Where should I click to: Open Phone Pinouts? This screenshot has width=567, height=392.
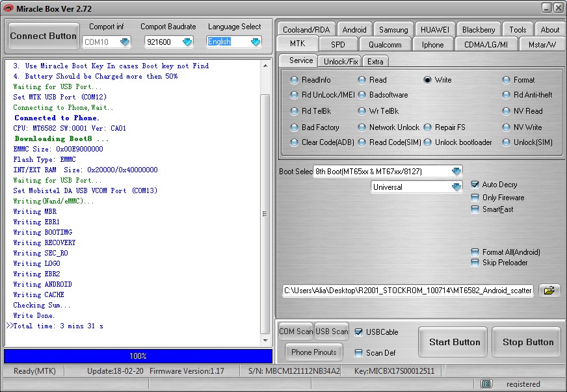pyautogui.click(x=314, y=352)
